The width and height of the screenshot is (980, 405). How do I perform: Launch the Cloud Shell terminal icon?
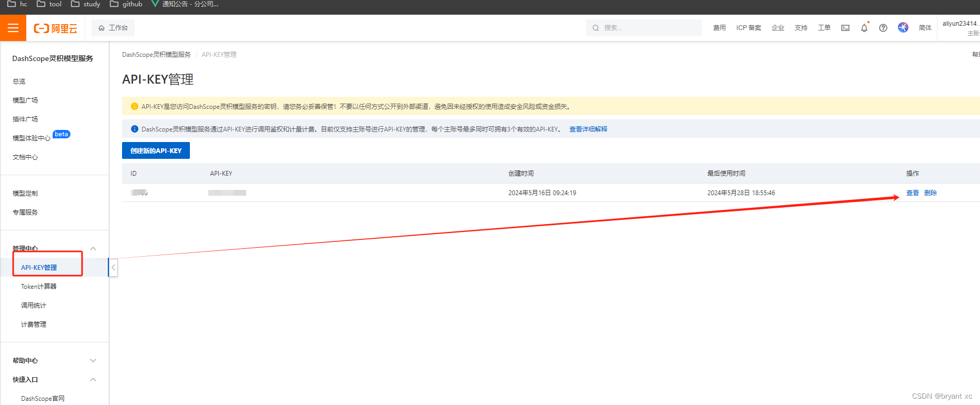[x=845, y=28]
